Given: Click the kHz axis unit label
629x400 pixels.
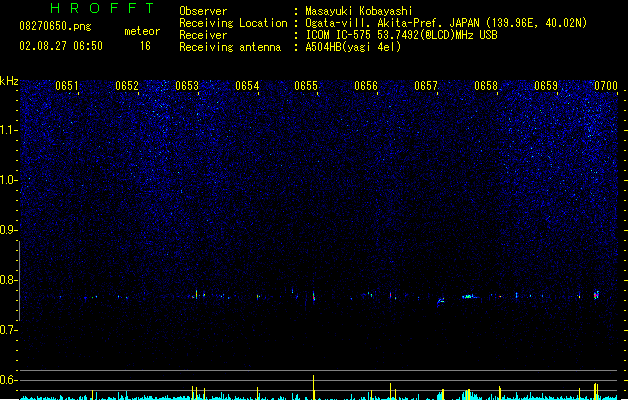Looking at the screenshot, I should click(9, 81).
